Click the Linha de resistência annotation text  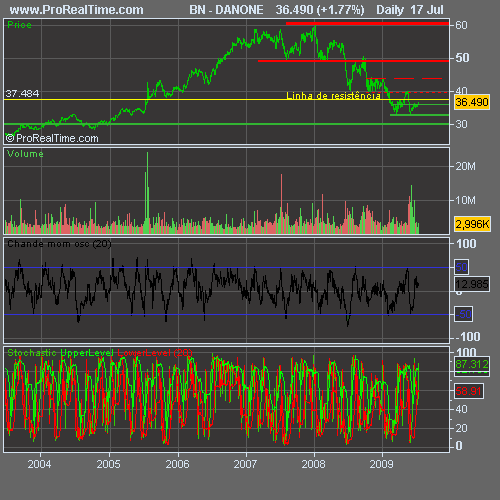pos(333,96)
